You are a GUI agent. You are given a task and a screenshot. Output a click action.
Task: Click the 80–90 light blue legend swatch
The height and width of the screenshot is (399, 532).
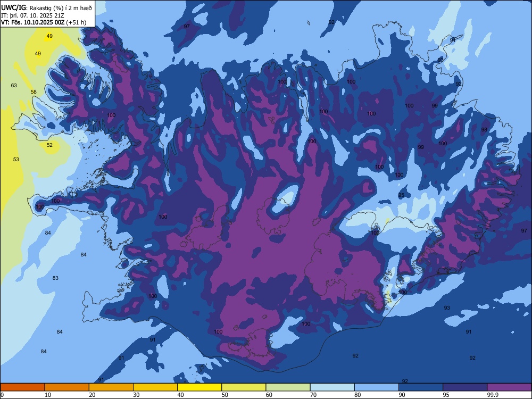tap(377, 387)
